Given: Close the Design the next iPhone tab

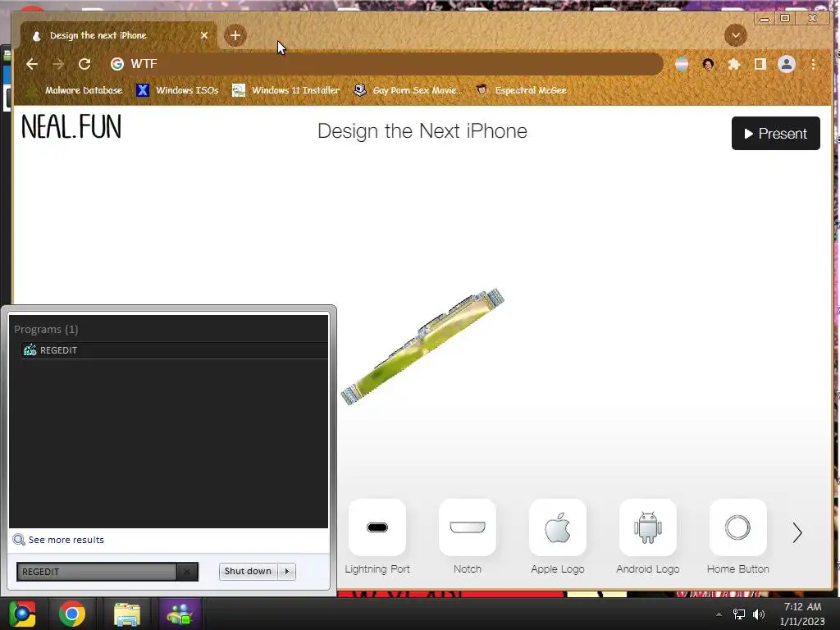Looking at the screenshot, I should coord(204,35).
